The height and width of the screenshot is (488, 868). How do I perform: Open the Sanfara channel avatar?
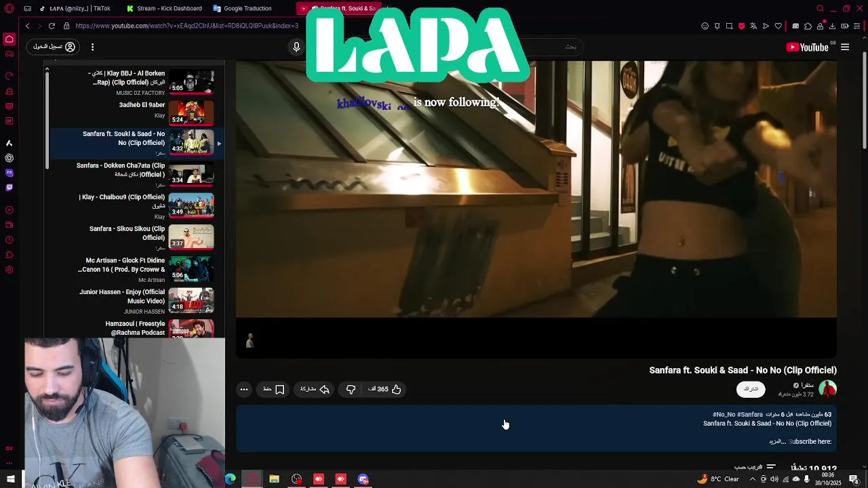(827, 389)
